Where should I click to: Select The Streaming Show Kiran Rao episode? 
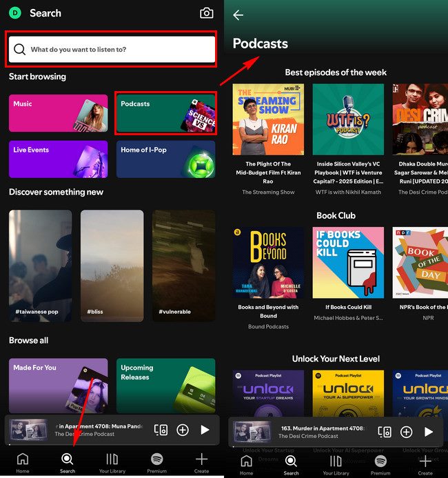click(268, 119)
